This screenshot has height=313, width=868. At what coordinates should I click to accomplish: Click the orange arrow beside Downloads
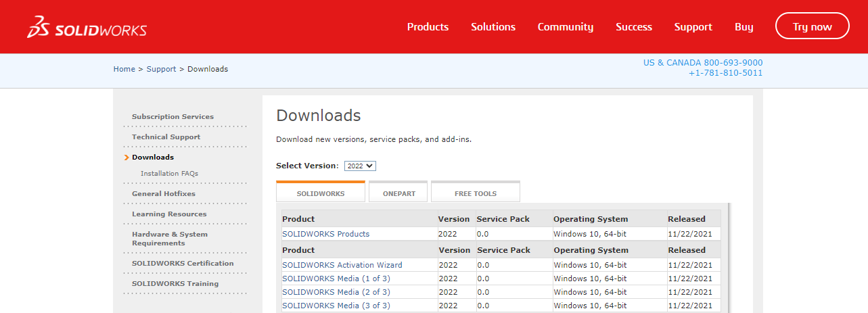127,158
